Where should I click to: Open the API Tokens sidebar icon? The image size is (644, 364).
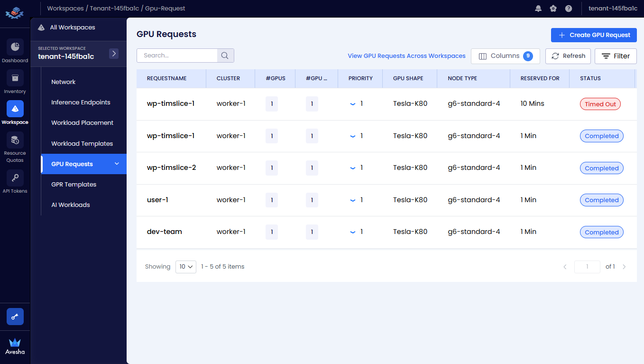[15, 178]
